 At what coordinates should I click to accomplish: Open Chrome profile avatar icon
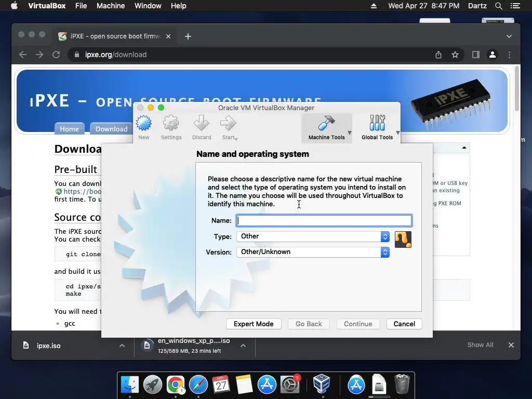tap(493, 55)
